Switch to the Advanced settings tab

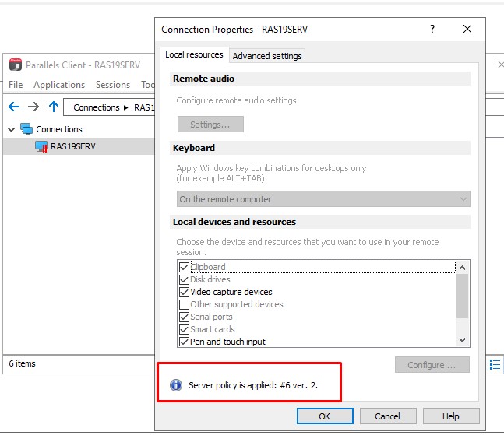[x=267, y=56]
